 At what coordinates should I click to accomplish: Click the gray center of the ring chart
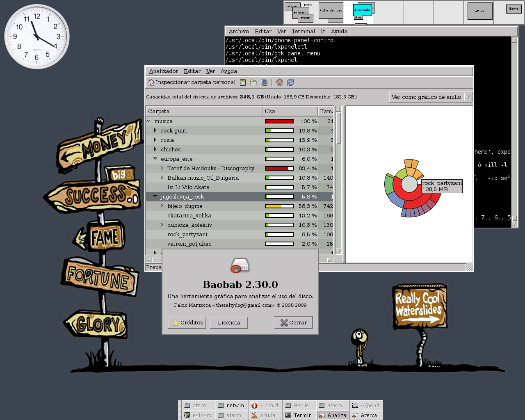click(409, 185)
